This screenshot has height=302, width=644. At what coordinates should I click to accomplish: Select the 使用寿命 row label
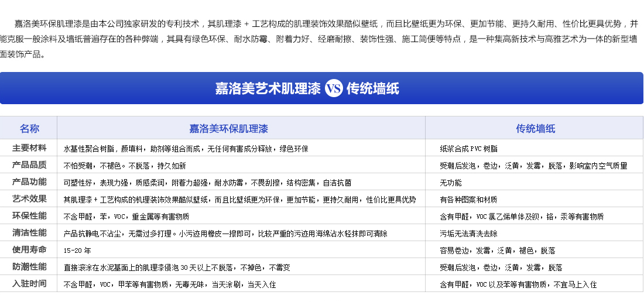tap(29, 250)
